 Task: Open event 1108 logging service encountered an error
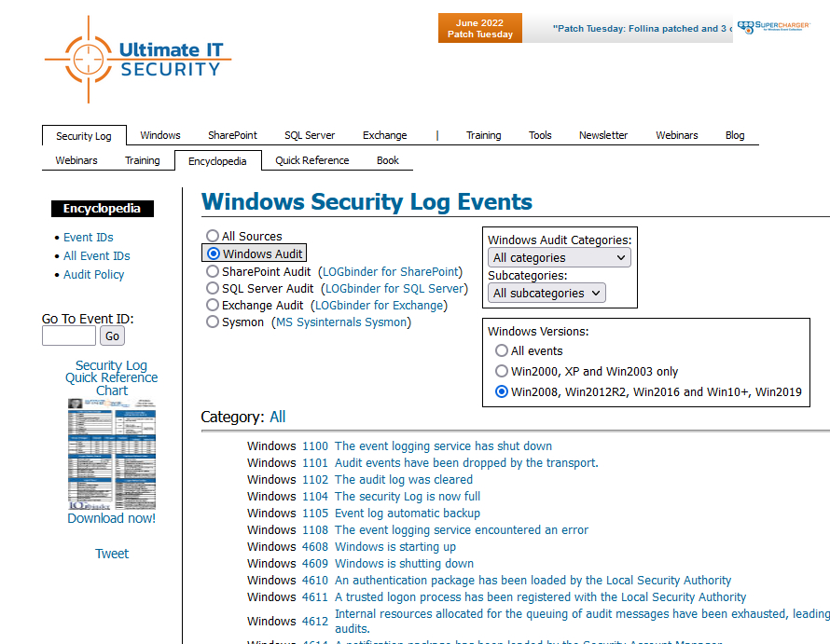click(462, 529)
